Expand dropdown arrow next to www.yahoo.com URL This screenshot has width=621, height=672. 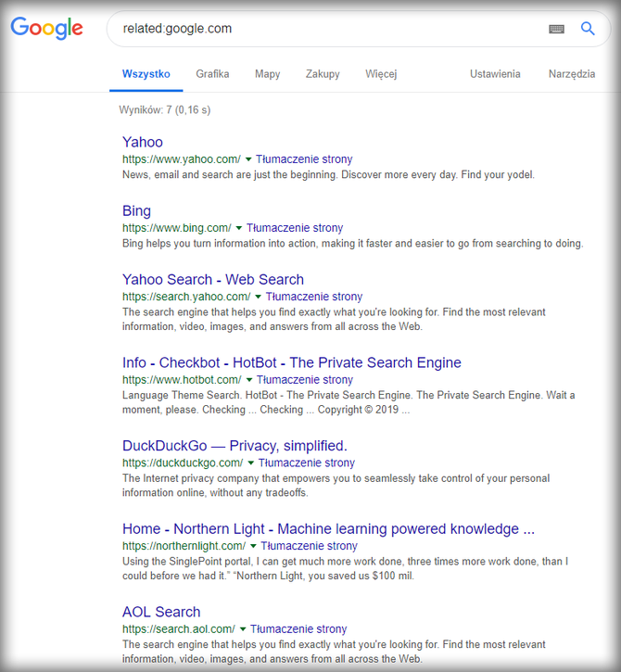click(x=248, y=159)
